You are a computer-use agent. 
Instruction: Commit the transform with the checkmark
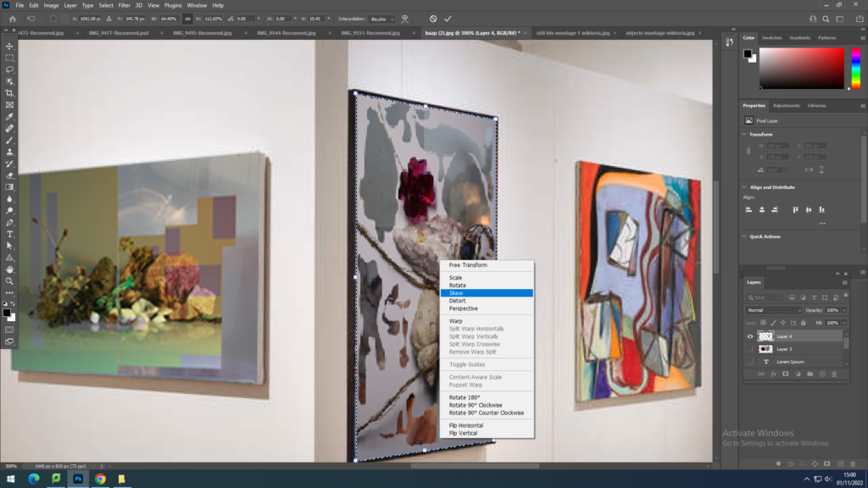(x=448, y=19)
